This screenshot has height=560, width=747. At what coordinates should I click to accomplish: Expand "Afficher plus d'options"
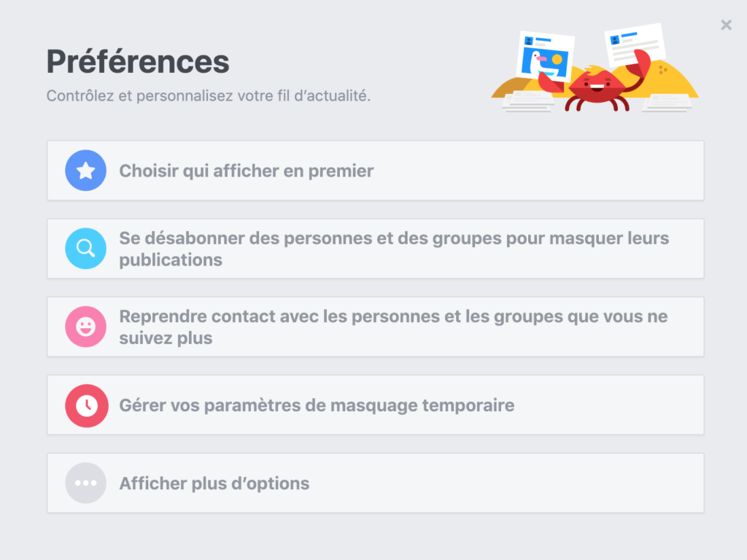point(376,483)
